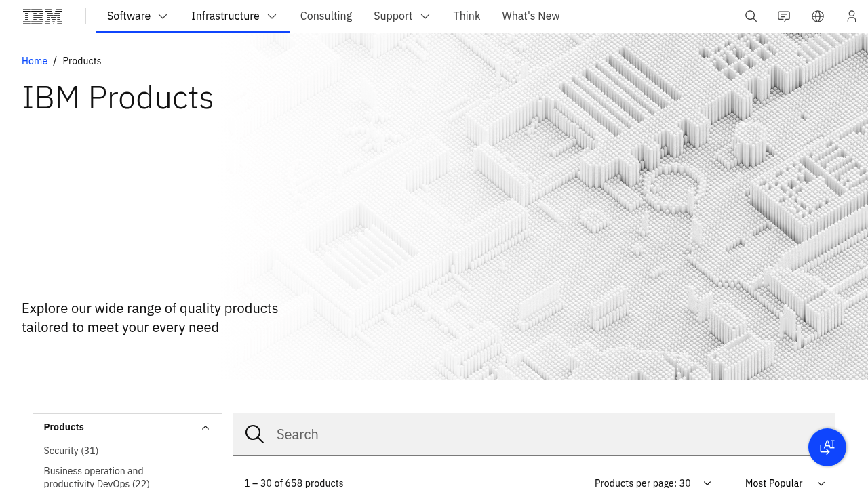868x488 pixels.
Task: Expand the Support menu
Action: point(401,16)
